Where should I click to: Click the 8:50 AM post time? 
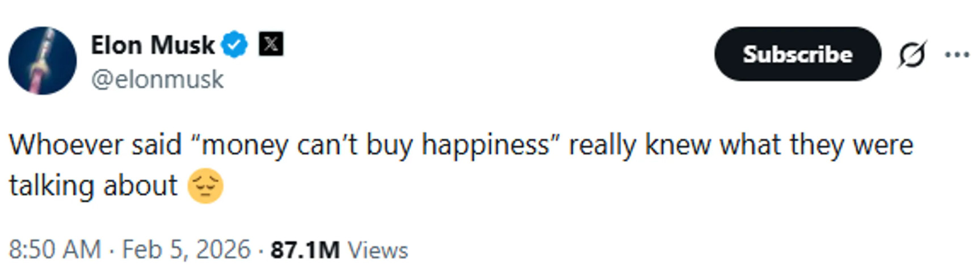(x=54, y=250)
